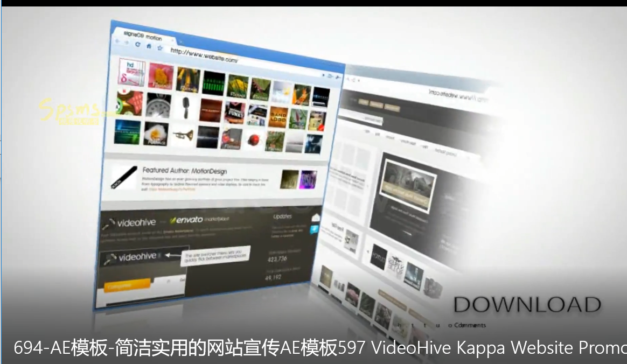Click the DOWNLOAD text
The image size is (627, 364).
pos(527,305)
